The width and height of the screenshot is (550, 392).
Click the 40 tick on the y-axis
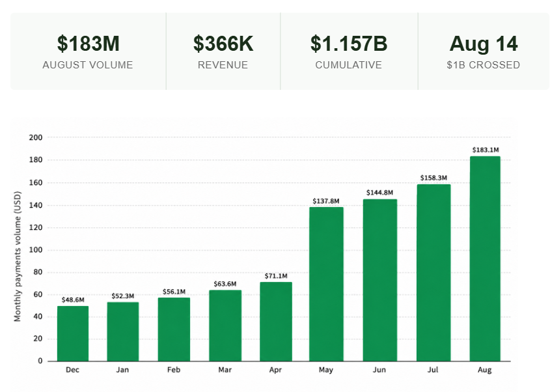38,316
